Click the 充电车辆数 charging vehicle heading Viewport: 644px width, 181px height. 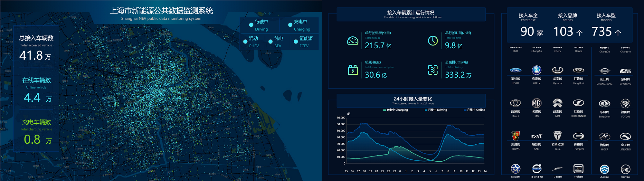click(x=36, y=122)
